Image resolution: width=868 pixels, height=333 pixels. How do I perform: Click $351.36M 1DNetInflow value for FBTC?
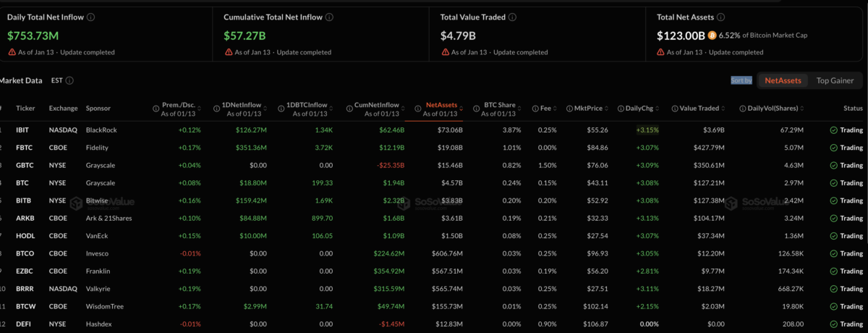pyautogui.click(x=251, y=148)
